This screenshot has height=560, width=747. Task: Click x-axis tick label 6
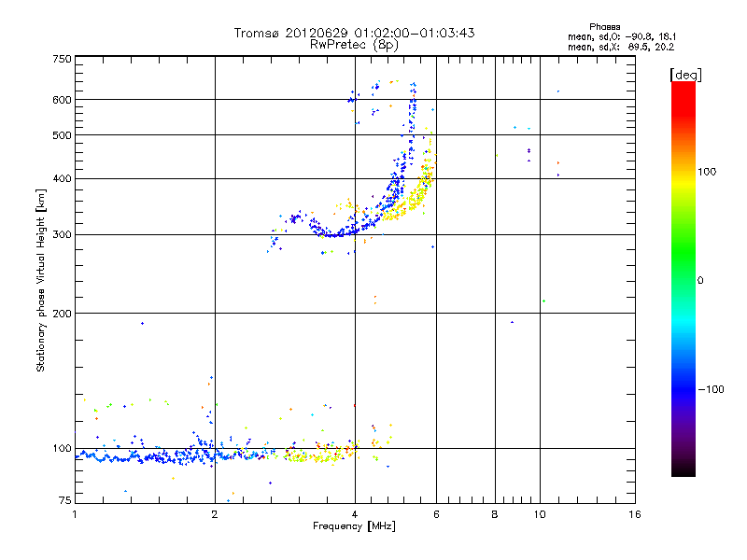pyautogui.click(x=436, y=514)
